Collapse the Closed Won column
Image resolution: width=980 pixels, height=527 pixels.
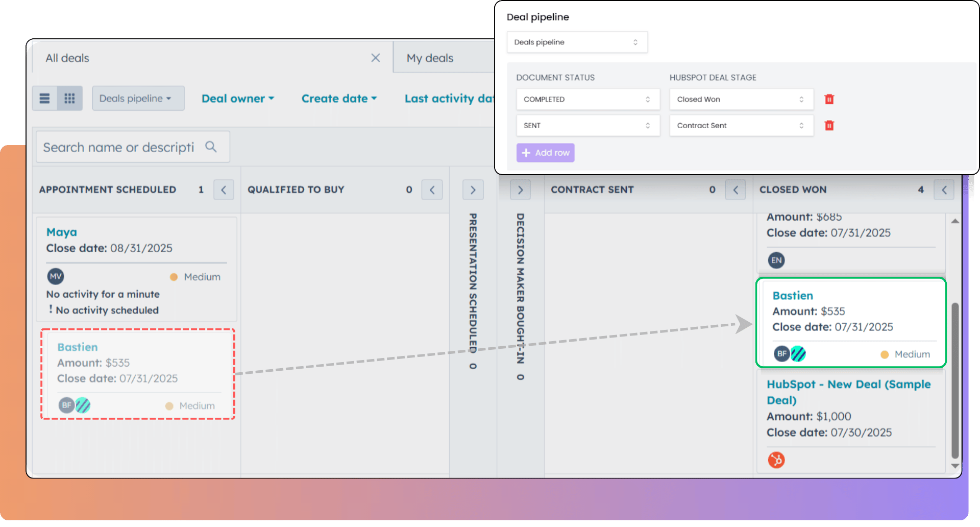[944, 190]
